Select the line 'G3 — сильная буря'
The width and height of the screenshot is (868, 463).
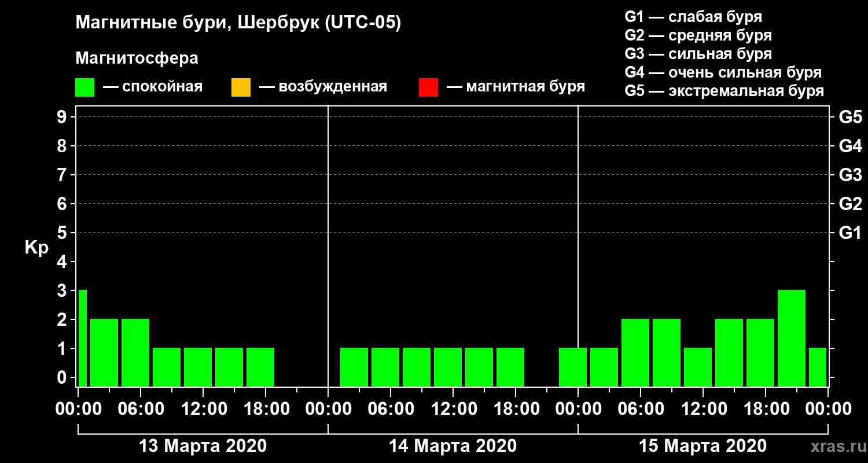click(x=698, y=54)
